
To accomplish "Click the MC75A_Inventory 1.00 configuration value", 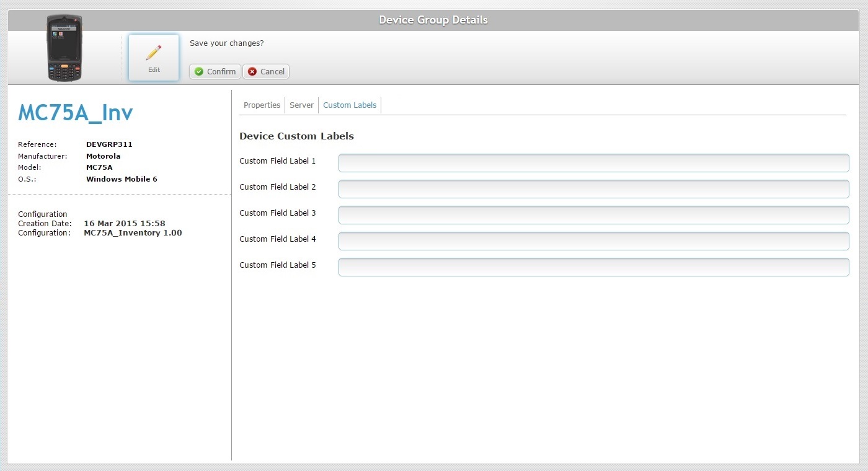I will pos(133,233).
